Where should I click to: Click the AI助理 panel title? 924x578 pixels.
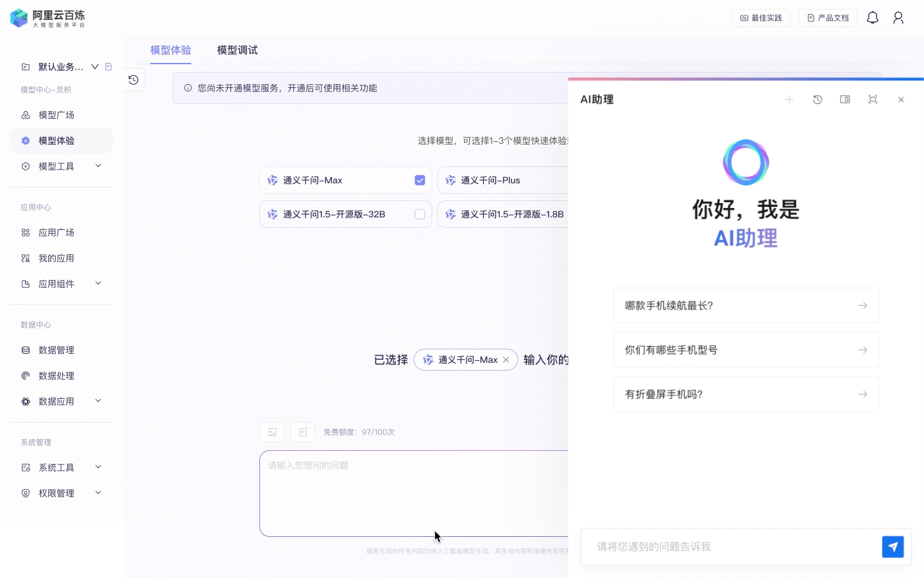597,100
